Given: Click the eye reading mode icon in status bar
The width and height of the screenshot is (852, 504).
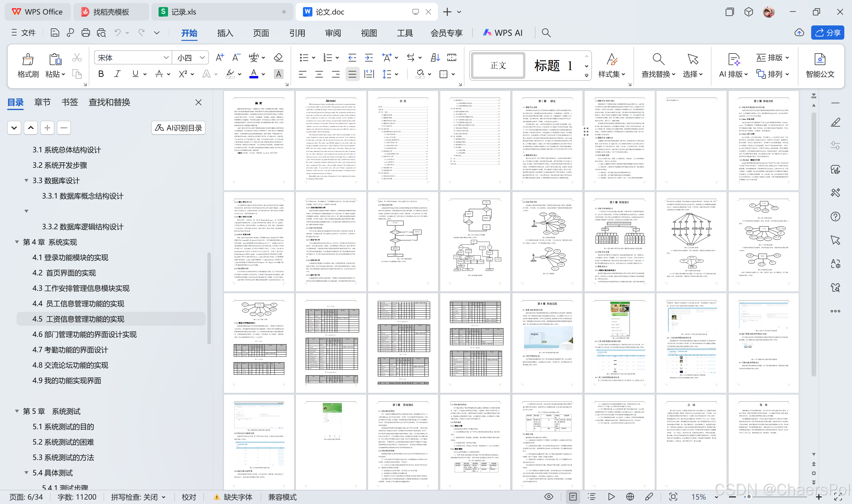Looking at the screenshot, I should point(548,497).
